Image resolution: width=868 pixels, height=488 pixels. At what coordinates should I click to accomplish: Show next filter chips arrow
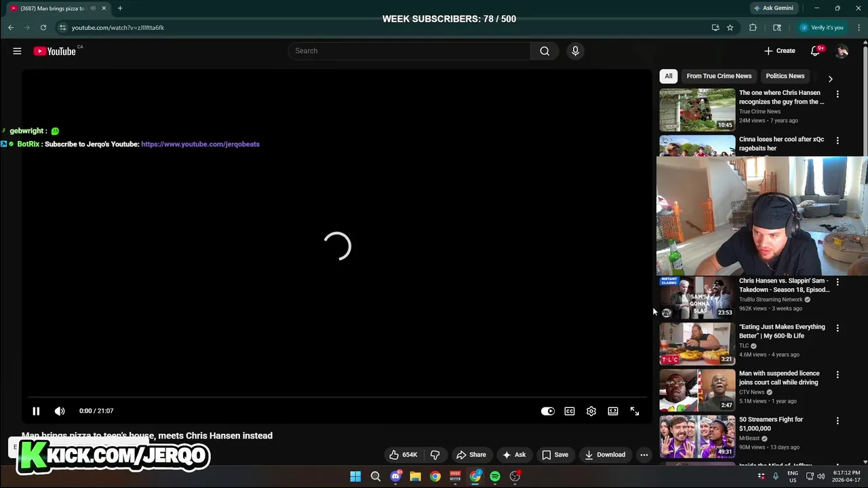[x=830, y=79]
